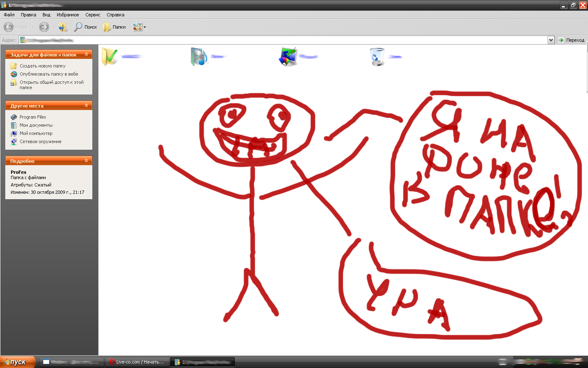588x368 pixels.
Task: Select the colorful monitor display icon
Action: click(288, 56)
